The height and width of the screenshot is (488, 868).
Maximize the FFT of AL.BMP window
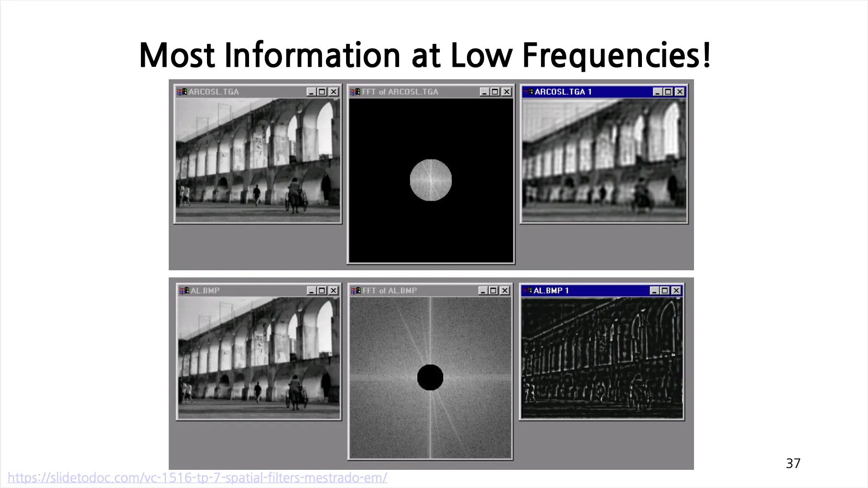[494, 290]
